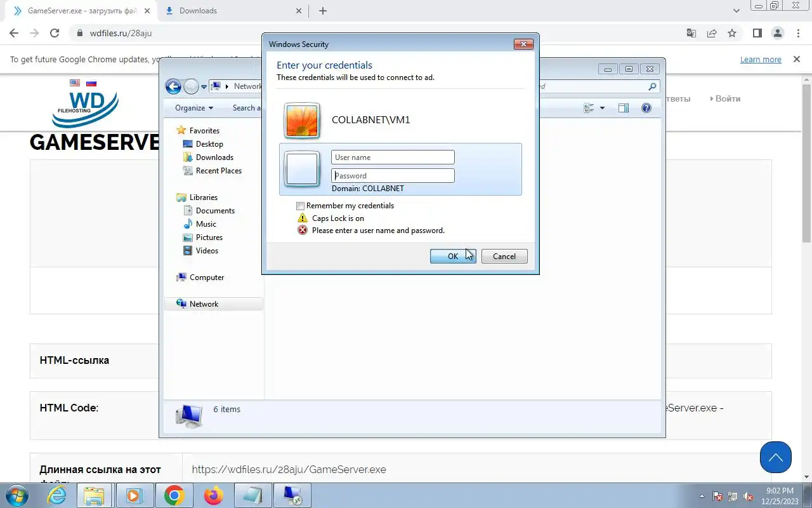Image resolution: width=812 pixels, height=508 pixels.
Task: Open a new Chrome tab
Action: click(323, 11)
